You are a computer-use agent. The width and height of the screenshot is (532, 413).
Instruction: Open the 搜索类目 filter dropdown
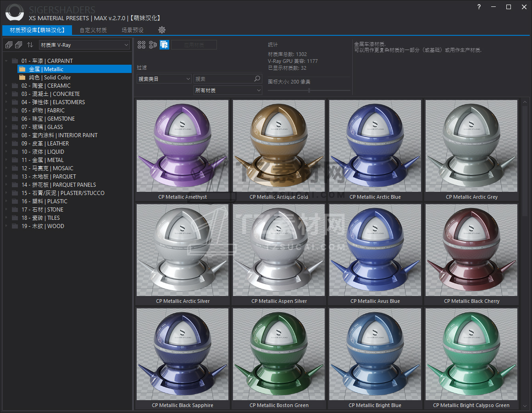[x=164, y=79]
